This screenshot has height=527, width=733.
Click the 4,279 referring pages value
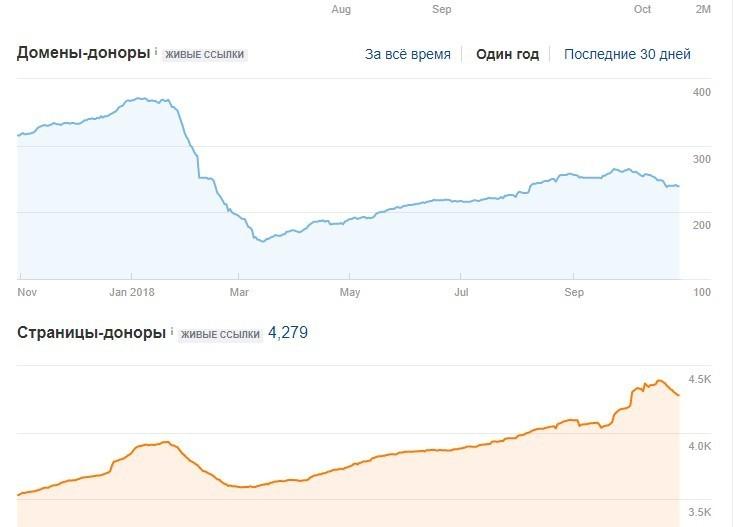(x=288, y=332)
